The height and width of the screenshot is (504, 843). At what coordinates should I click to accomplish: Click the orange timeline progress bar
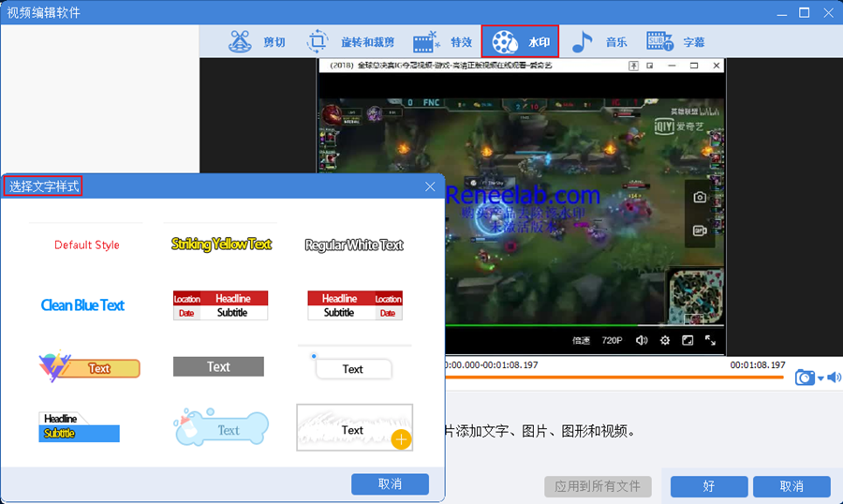click(x=614, y=378)
